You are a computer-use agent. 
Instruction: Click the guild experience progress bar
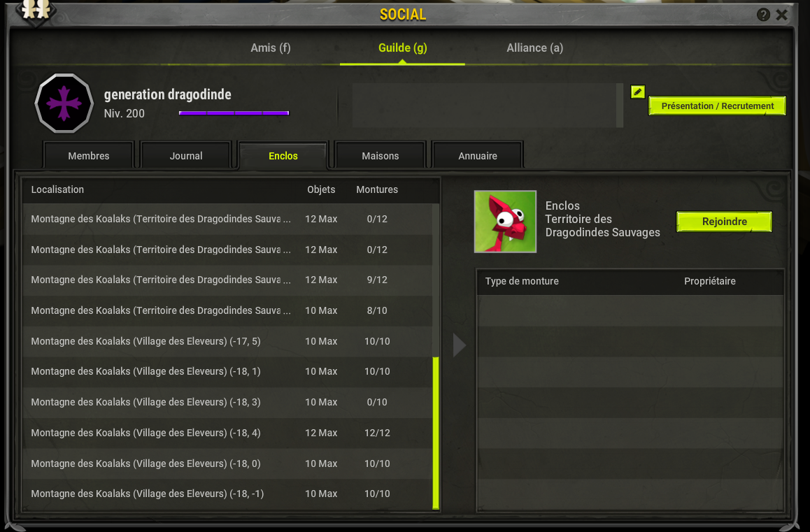234,113
